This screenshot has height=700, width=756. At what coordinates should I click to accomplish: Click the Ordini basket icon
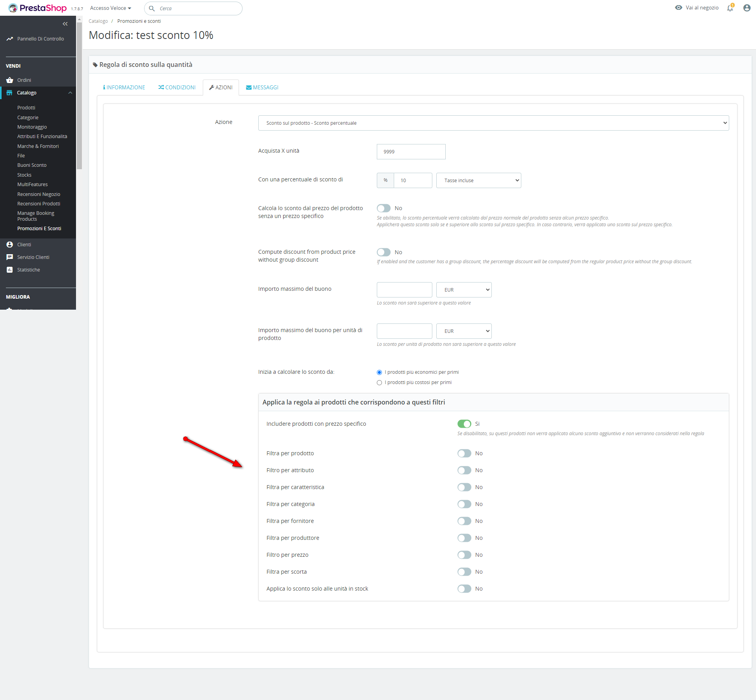[10, 80]
